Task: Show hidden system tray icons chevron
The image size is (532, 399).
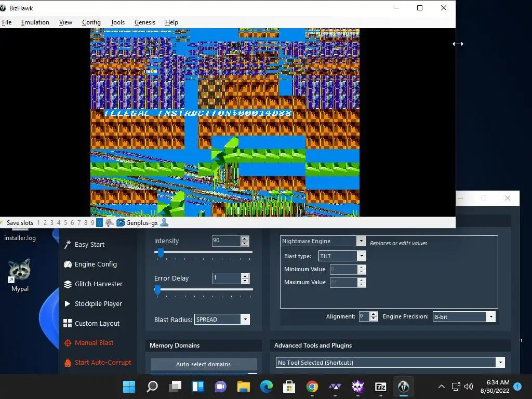Action: (x=442, y=387)
